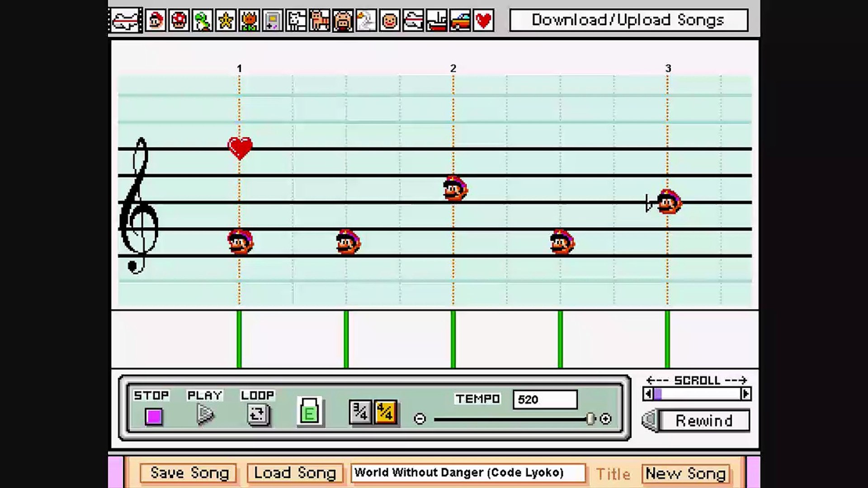Image resolution: width=868 pixels, height=488 pixels.
Task: Select the Yoshi instrument
Action: 202,21
